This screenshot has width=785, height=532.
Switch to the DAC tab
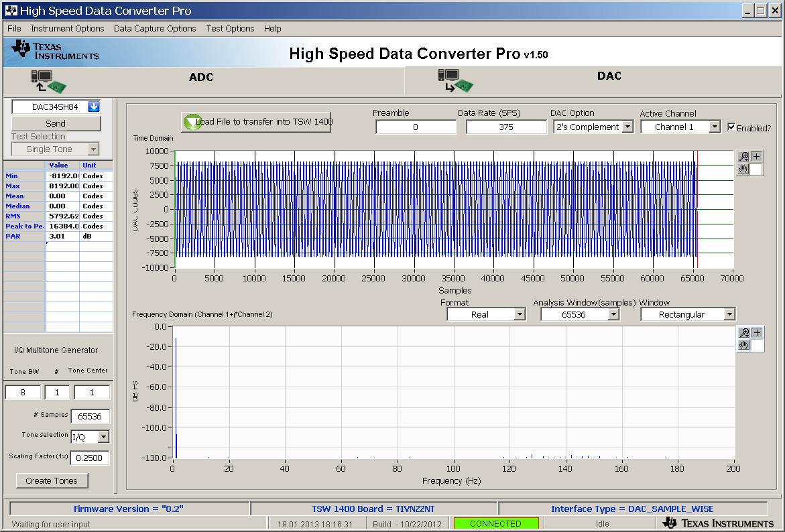coord(609,76)
